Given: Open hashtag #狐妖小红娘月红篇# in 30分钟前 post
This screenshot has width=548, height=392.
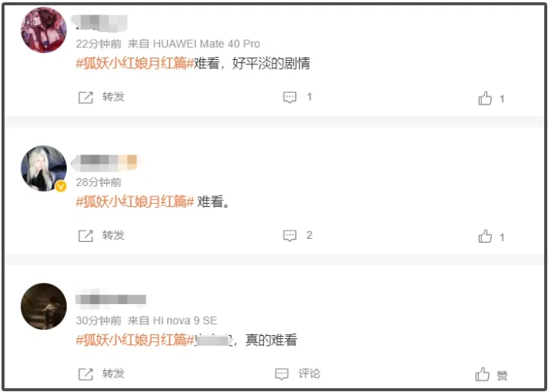Looking at the screenshot, I should pyautogui.click(x=135, y=340).
